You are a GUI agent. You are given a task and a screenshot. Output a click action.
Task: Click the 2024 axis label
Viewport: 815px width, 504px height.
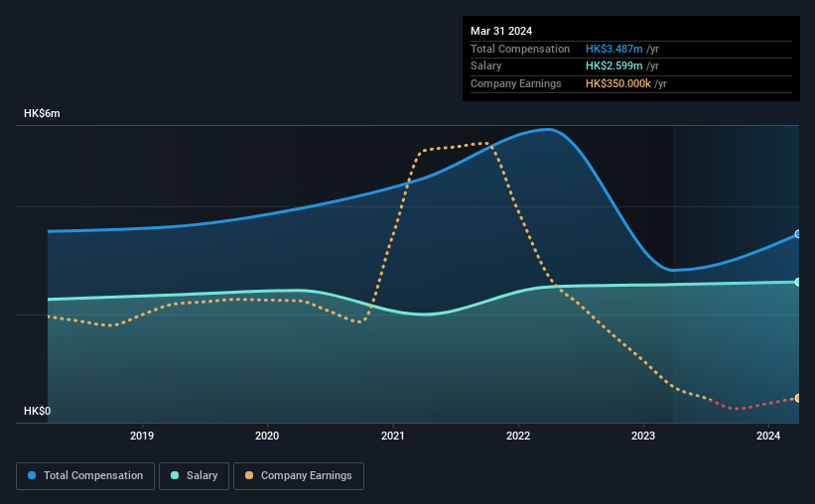click(768, 436)
